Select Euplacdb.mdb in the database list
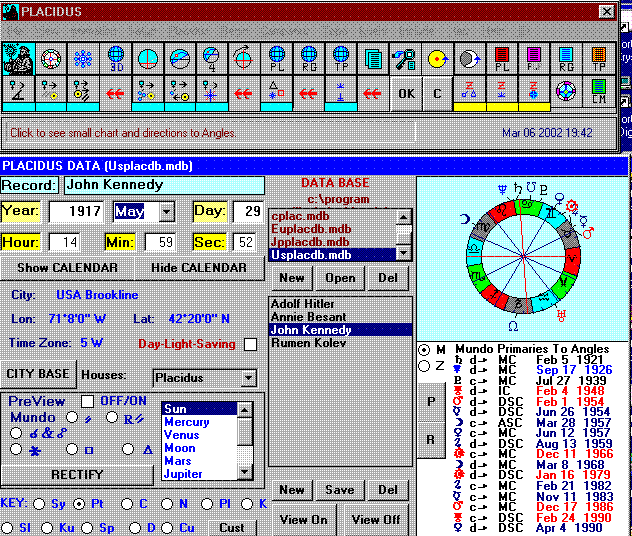The width and height of the screenshot is (632, 536). tap(310, 229)
